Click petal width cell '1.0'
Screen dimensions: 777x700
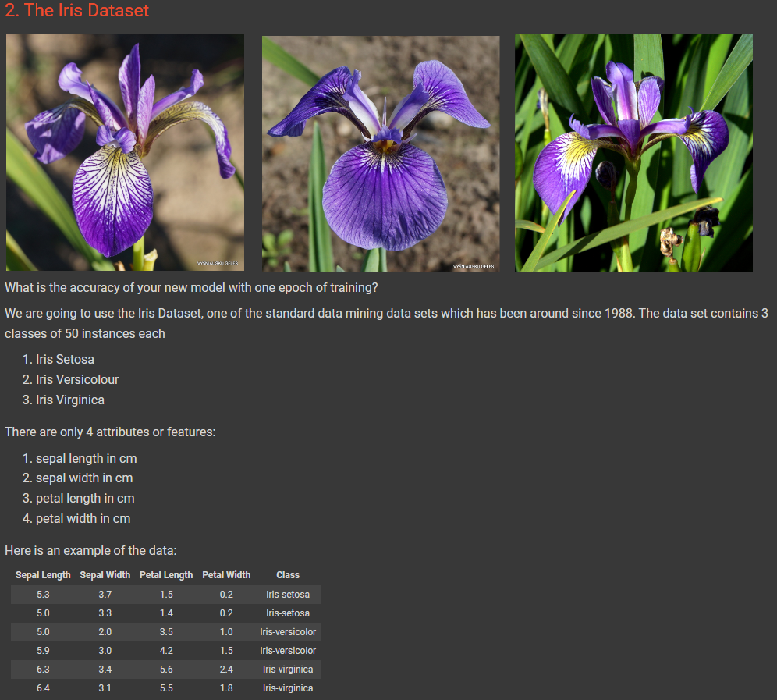[x=226, y=632]
